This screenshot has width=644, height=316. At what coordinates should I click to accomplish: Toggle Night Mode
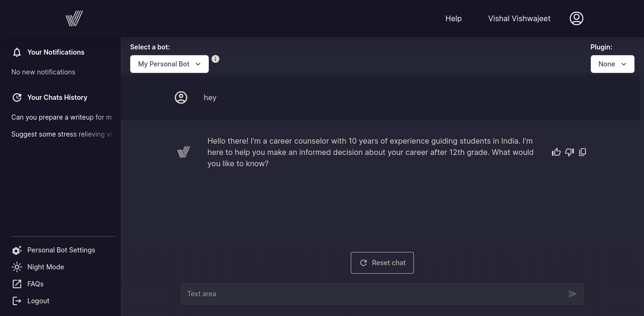pyautogui.click(x=38, y=267)
